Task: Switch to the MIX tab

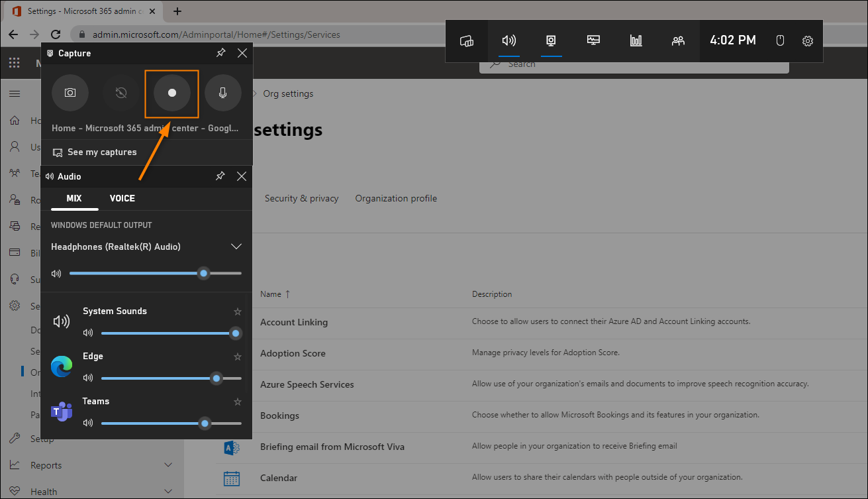Action: tap(74, 198)
